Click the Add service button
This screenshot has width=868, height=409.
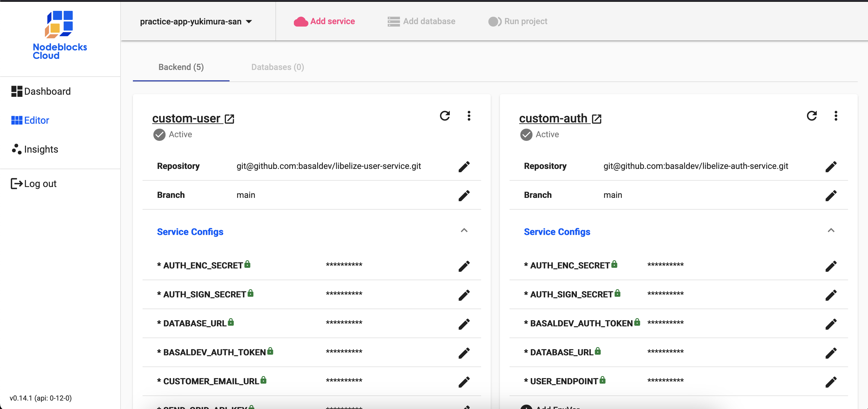(x=324, y=21)
